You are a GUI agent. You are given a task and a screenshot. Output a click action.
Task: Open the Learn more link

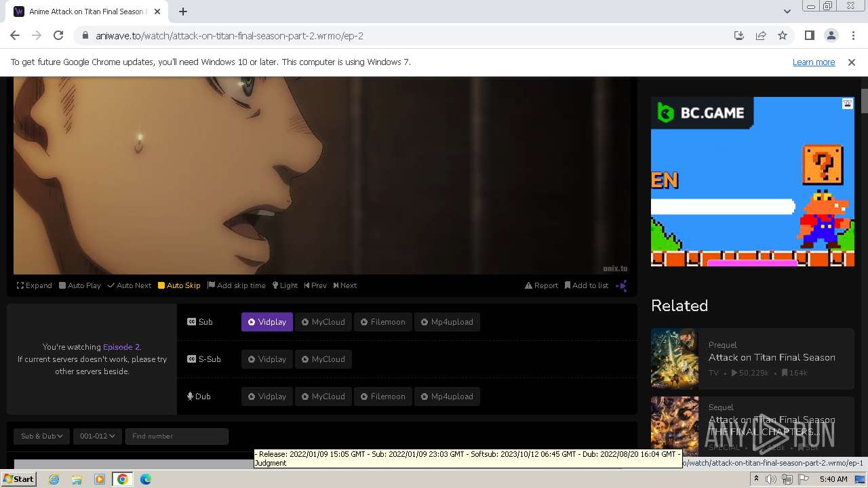pos(814,62)
